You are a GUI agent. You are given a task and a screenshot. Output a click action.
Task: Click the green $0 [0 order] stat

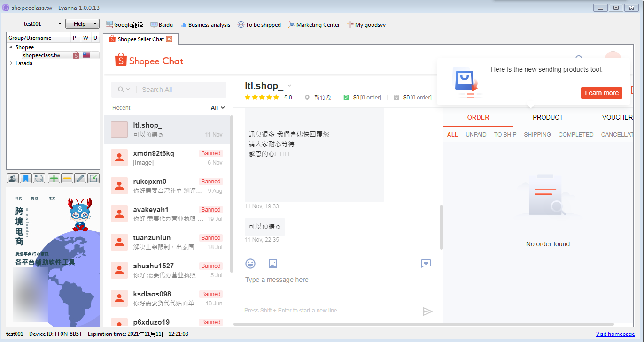362,98
